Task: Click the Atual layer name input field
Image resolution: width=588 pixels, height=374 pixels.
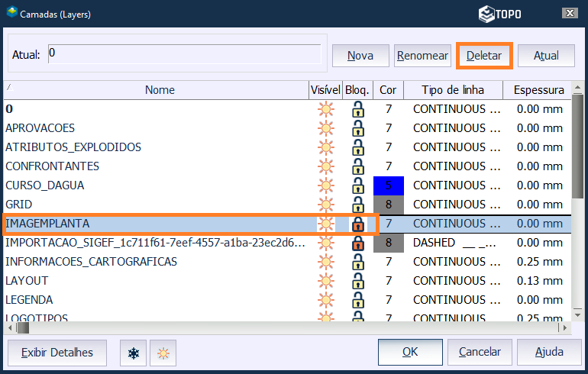Action: (x=183, y=54)
